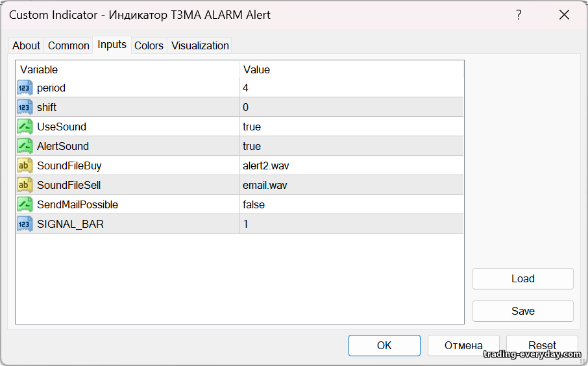The image size is (588, 366).
Task: Select the period variable name
Action: coord(51,88)
